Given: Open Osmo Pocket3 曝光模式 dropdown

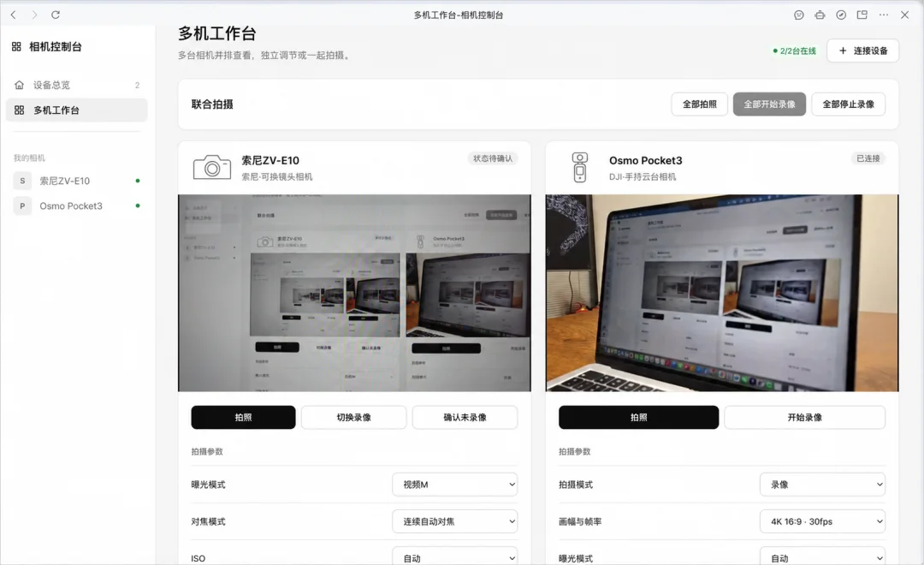Looking at the screenshot, I should 823,558.
